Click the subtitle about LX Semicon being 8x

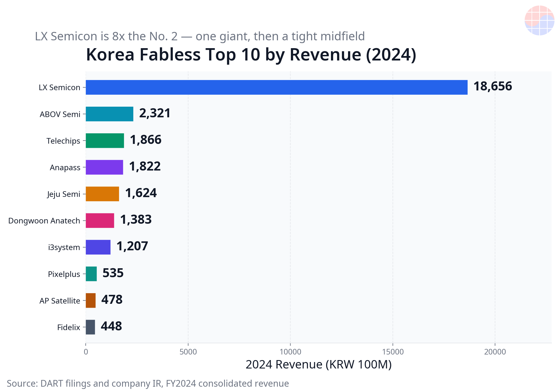click(200, 36)
